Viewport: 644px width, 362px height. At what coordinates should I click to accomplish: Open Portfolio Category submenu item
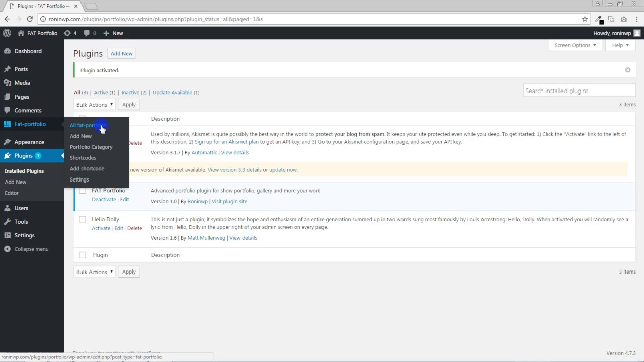pos(91,147)
